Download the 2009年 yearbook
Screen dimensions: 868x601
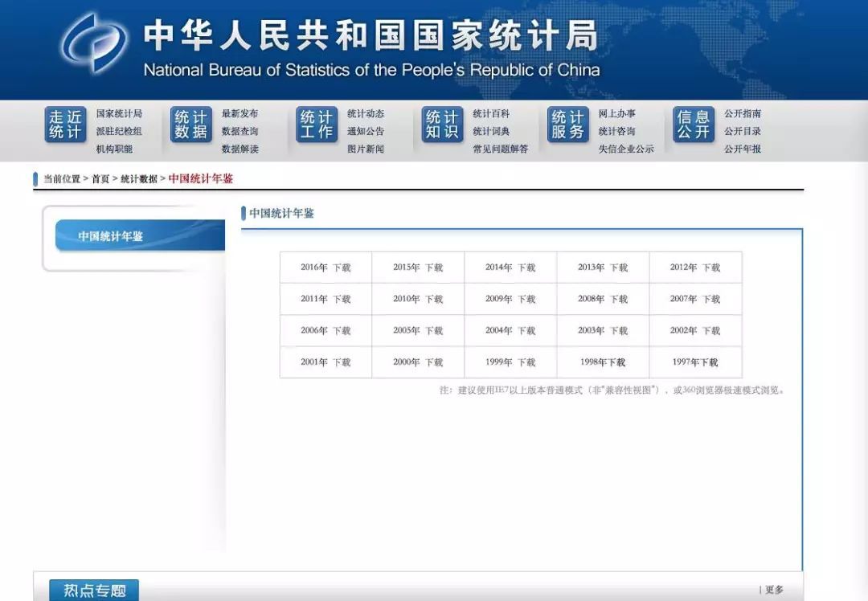[x=526, y=300]
